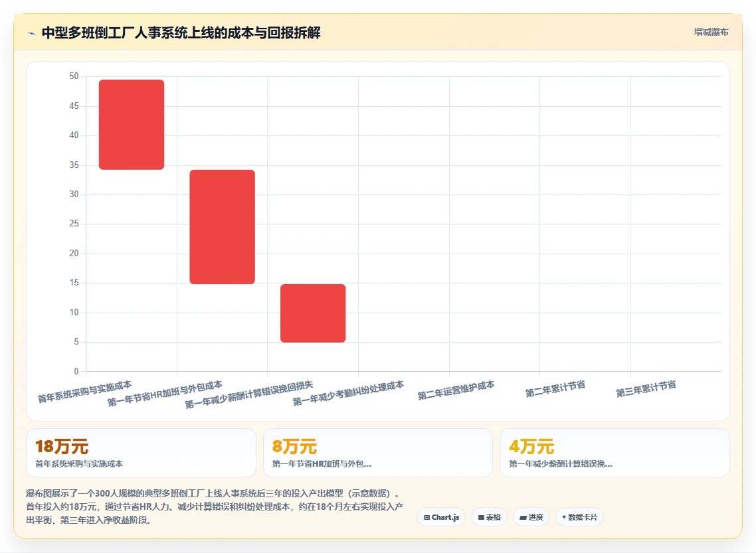Viewport: 756px width, 553px height.
Task: Click the square icon inside the 表格 chip
Action: pos(481,517)
